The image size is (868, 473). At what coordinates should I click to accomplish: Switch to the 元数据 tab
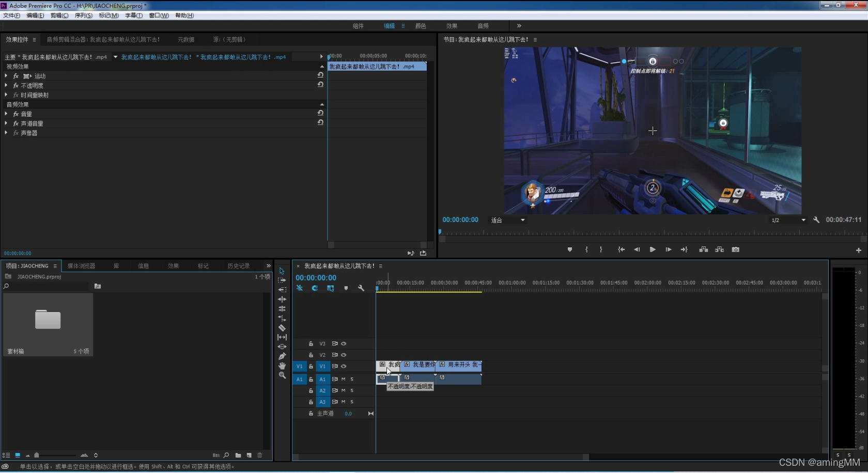(x=186, y=39)
